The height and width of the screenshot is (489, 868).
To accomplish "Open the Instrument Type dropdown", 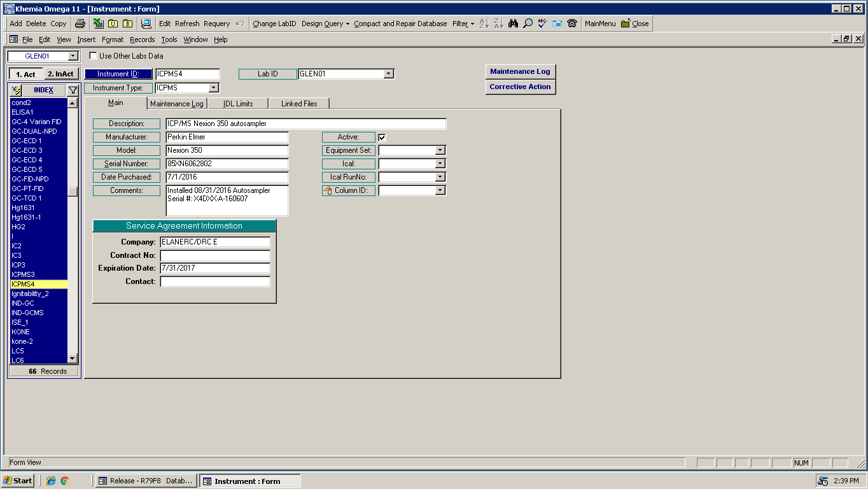I will pyautogui.click(x=214, y=88).
